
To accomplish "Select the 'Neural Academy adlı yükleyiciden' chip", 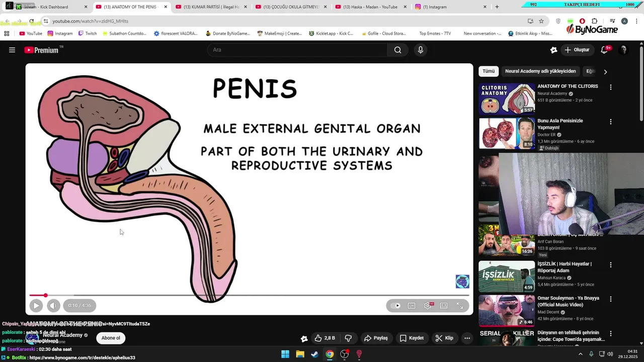I will (540, 71).
